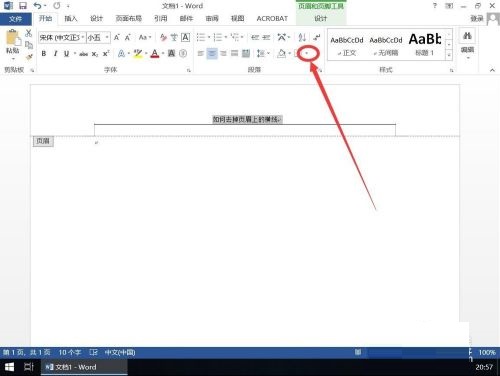Apply the No Spacing style

coord(386,46)
